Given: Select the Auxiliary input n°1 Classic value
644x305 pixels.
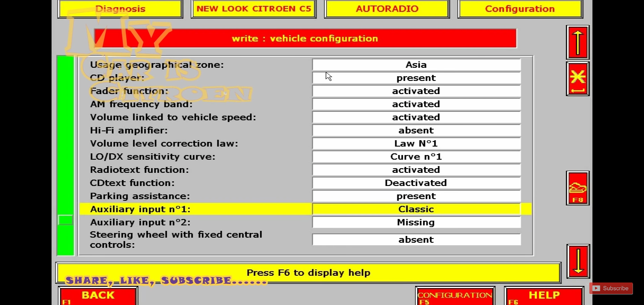Looking at the screenshot, I should pyautogui.click(x=416, y=209).
